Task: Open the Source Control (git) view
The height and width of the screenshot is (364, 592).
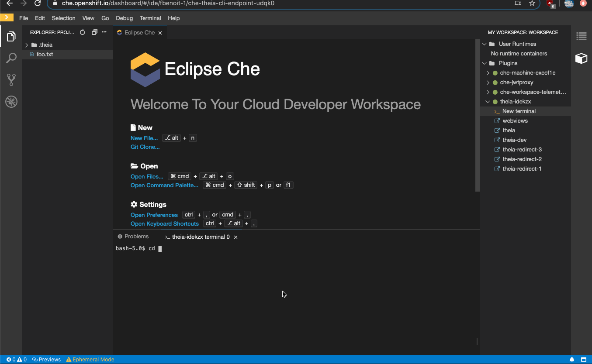Action: coord(11,79)
